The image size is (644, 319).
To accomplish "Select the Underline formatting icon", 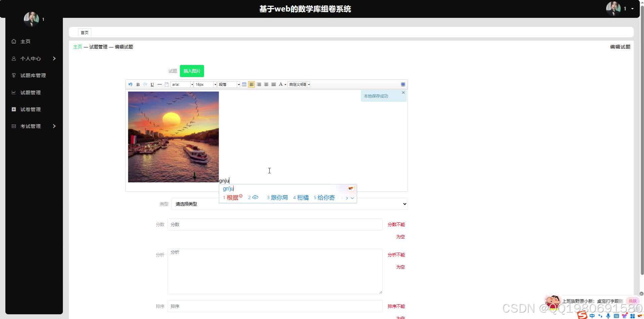I will click(x=152, y=84).
